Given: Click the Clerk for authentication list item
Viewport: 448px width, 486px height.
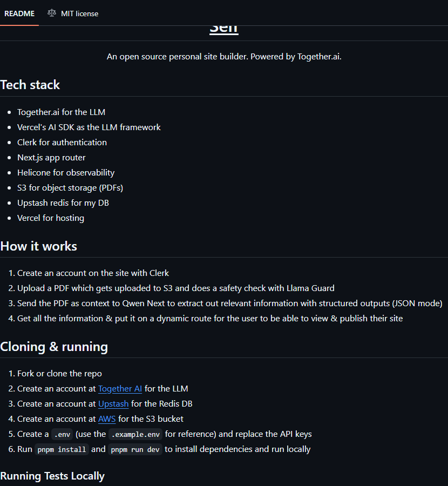Looking at the screenshot, I should (x=62, y=143).
